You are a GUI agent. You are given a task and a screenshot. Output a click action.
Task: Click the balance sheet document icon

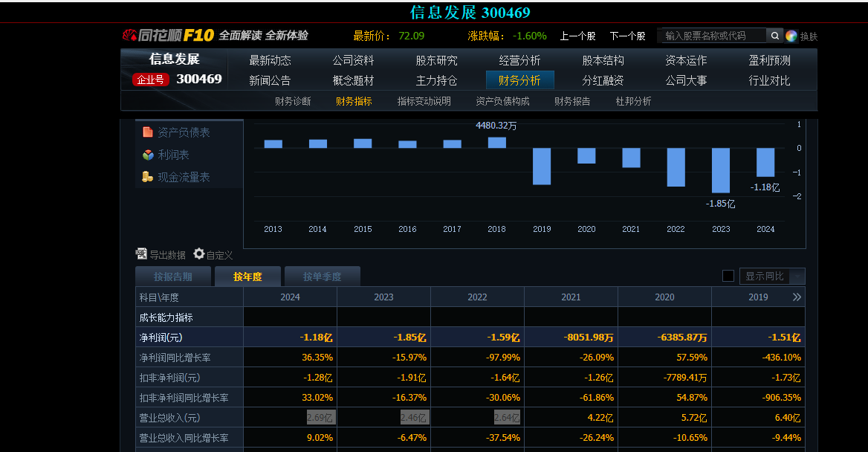coord(148,132)
